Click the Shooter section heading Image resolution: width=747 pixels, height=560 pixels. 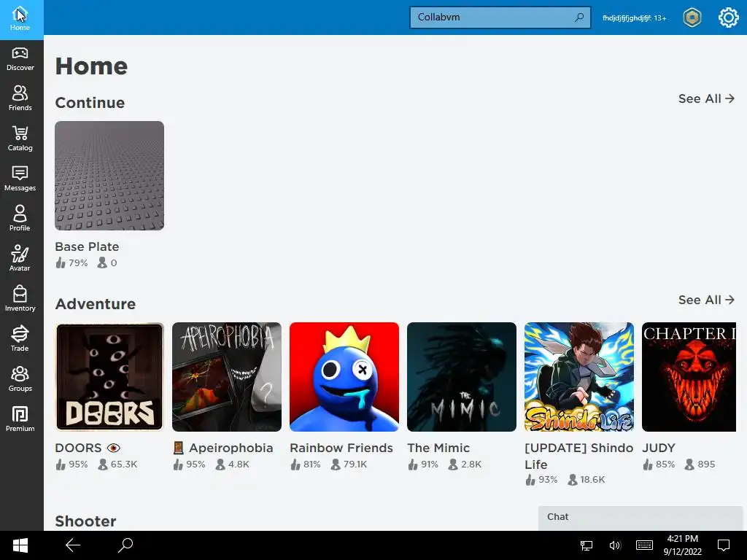pyautogui.click(x=86, y=521)
